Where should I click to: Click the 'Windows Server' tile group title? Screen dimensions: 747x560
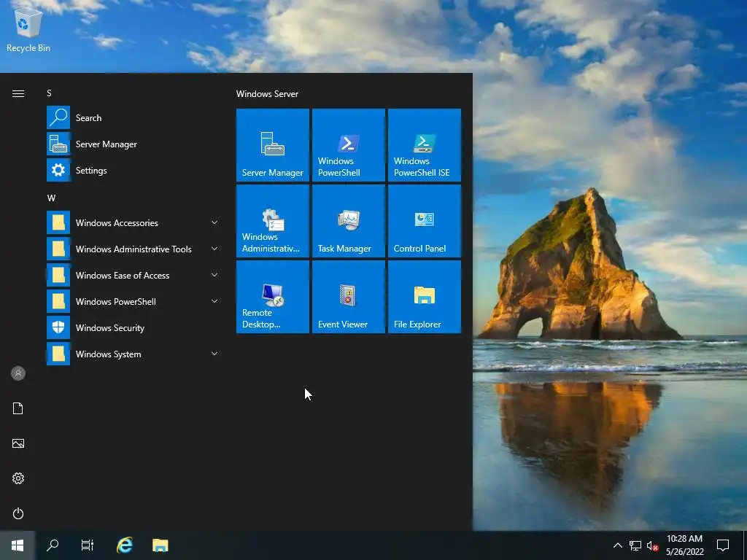tap(267, 94)
